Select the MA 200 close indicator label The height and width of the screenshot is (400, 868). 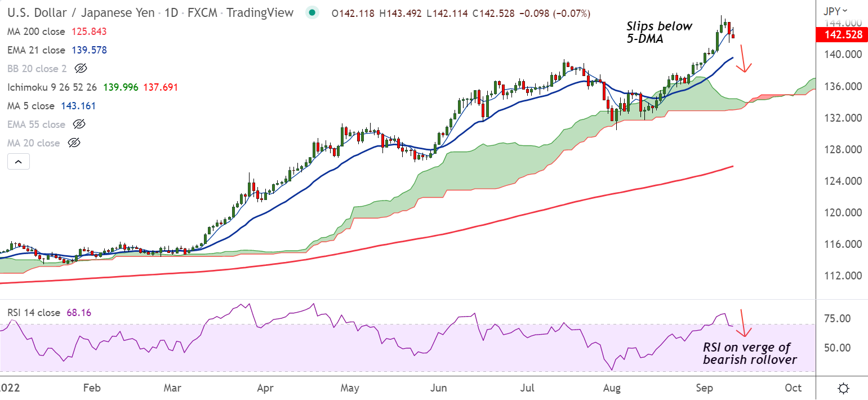coord(37,32)
